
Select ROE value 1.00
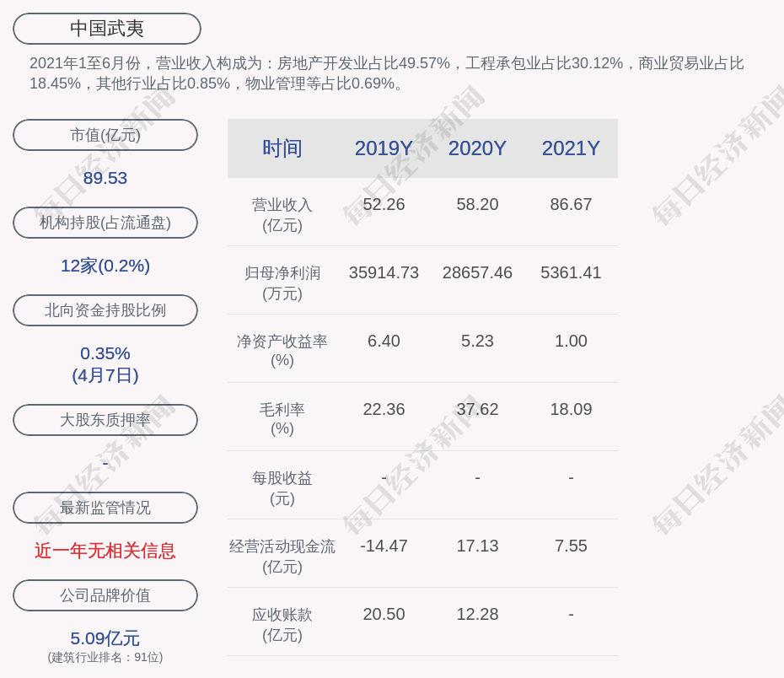coord(571,341)
